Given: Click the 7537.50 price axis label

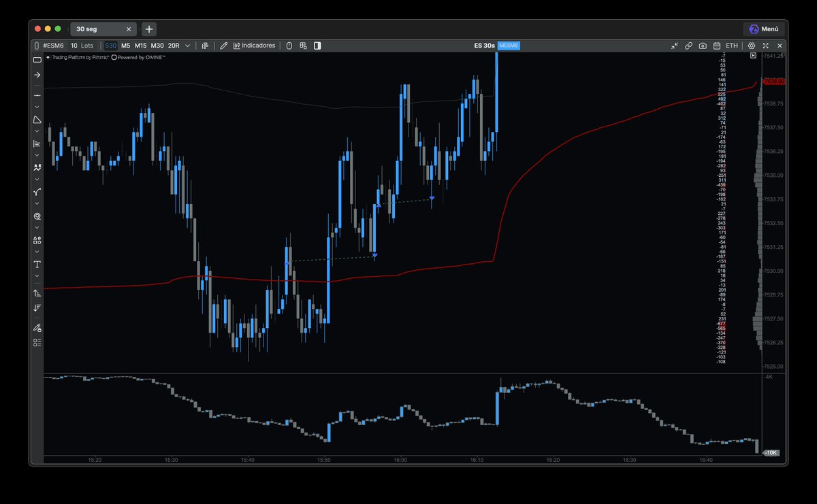Looking at the screenshot, I should point(774,127).
